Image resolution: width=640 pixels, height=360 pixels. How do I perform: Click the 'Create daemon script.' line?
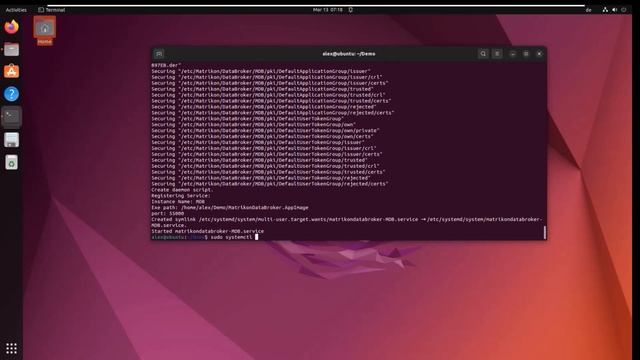(182, 190)
